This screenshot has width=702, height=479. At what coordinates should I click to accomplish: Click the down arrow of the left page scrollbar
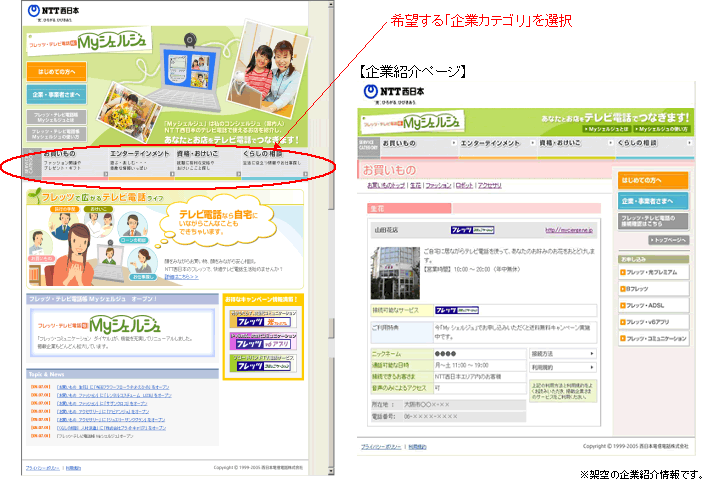(x=331, y=471)
